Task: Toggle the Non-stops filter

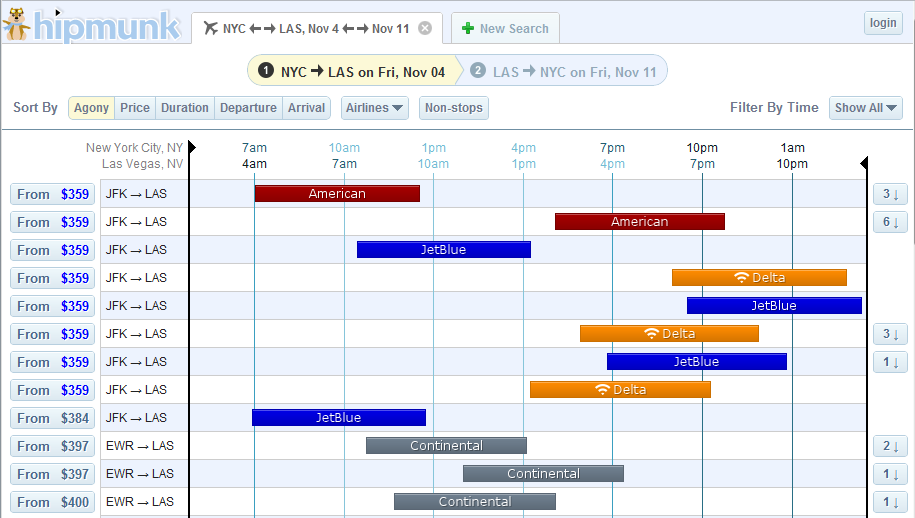Action: [454, 108]
